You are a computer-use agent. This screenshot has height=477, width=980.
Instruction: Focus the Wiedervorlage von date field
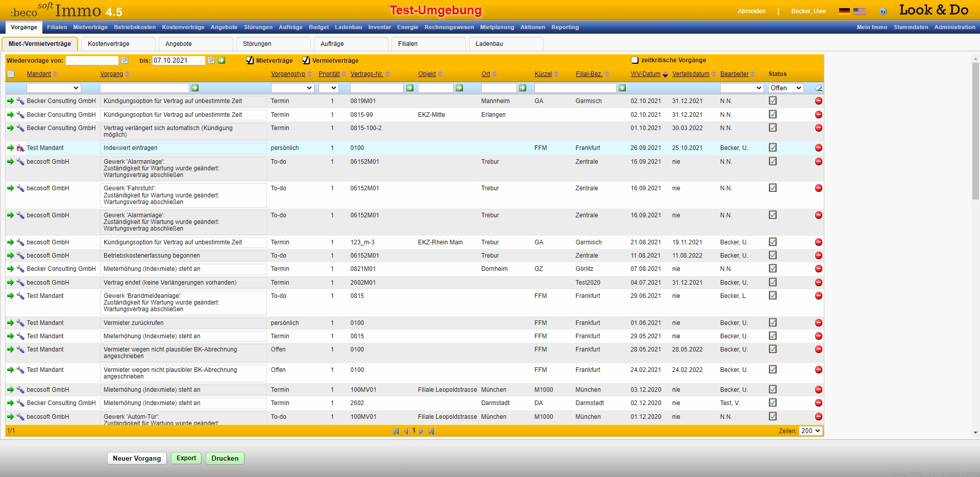(92, 61)
